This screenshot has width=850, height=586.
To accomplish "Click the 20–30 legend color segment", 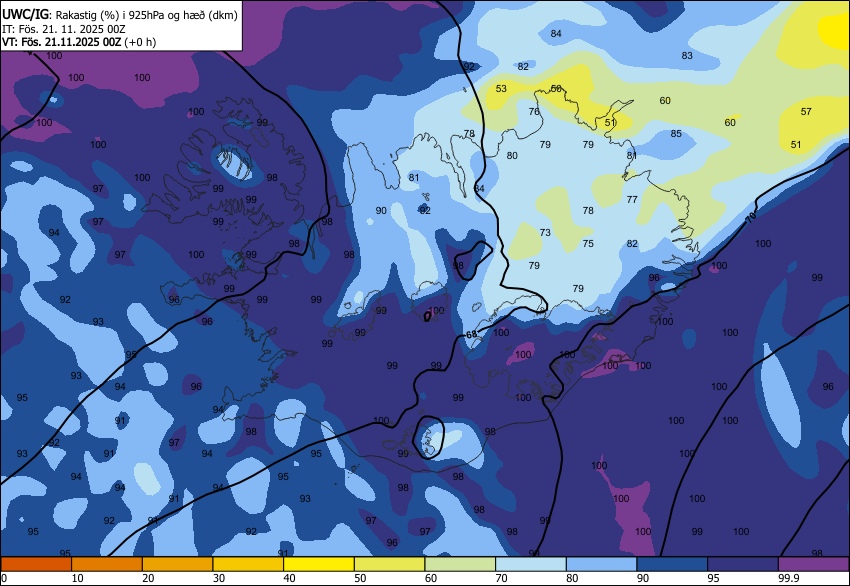I will click(x=177, y=564).
